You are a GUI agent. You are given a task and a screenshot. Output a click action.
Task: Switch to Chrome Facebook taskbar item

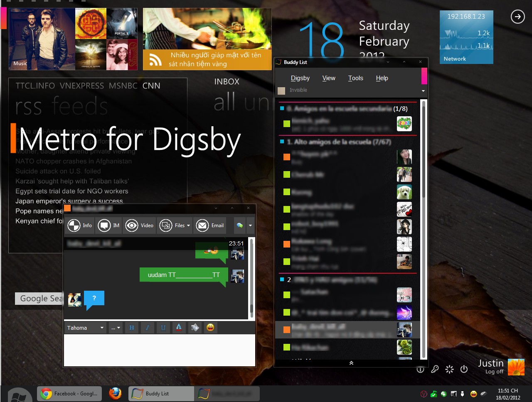click(70, 394)
